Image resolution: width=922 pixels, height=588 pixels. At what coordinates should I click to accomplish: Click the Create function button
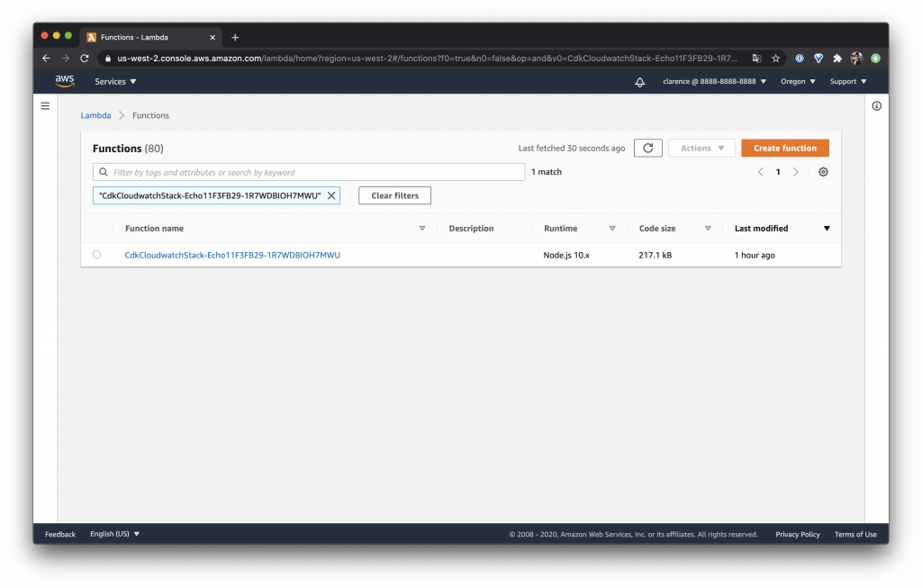pyautogui.click(x=785, y=149)
